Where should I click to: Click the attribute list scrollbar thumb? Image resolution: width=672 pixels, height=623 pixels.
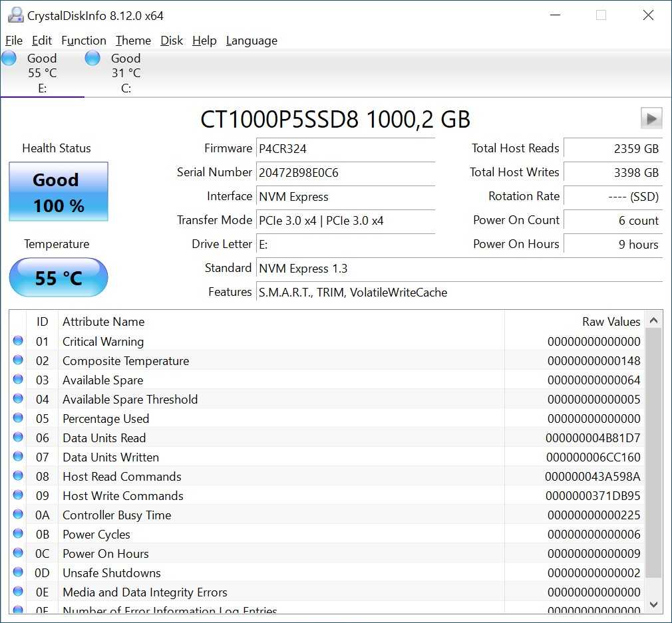tap(653, 452)
